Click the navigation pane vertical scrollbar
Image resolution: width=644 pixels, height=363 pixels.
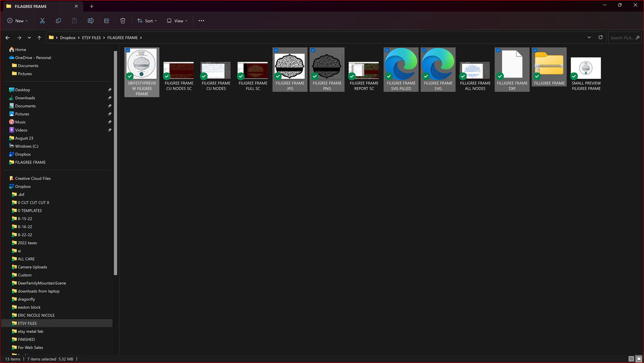(x=115, y=162)
